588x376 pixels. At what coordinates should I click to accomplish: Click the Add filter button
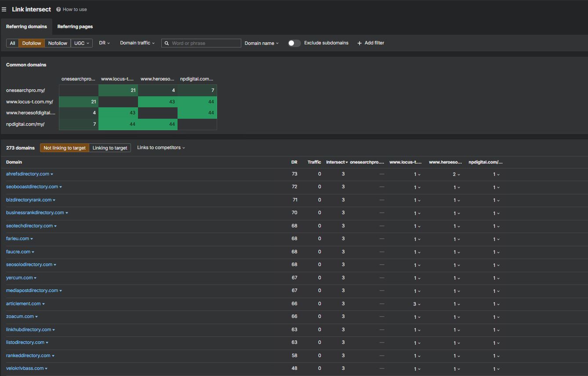click(x=370, y=43)
